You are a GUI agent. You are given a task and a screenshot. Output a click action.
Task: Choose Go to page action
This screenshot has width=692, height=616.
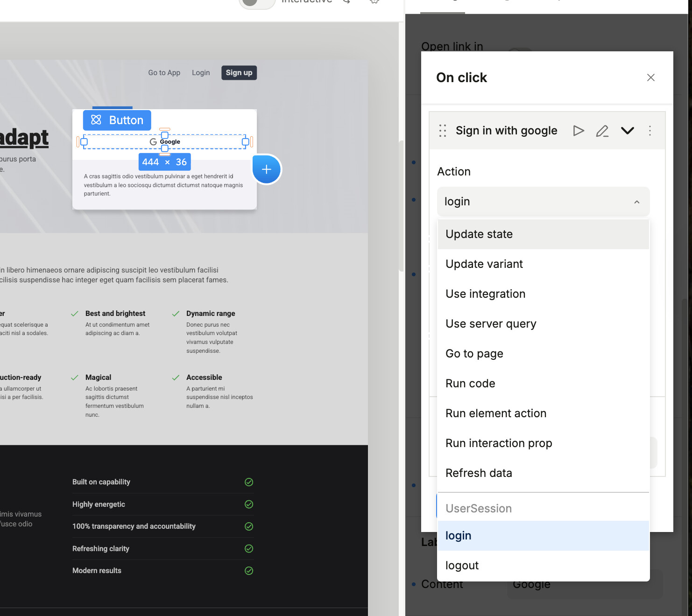474,354
